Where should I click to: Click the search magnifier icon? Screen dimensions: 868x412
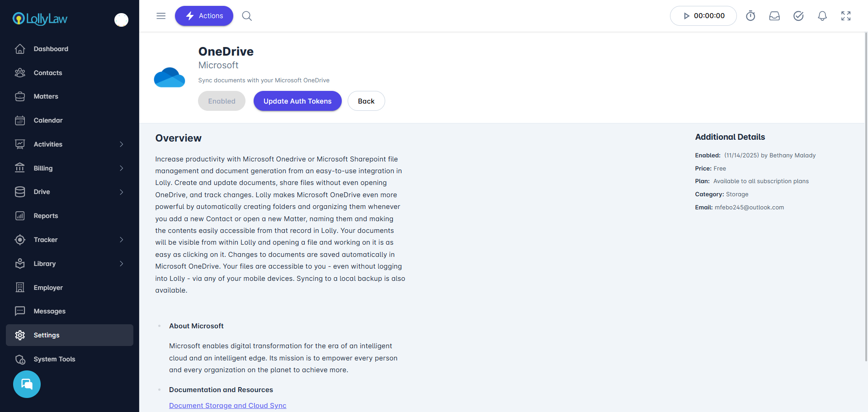point(247,16)
